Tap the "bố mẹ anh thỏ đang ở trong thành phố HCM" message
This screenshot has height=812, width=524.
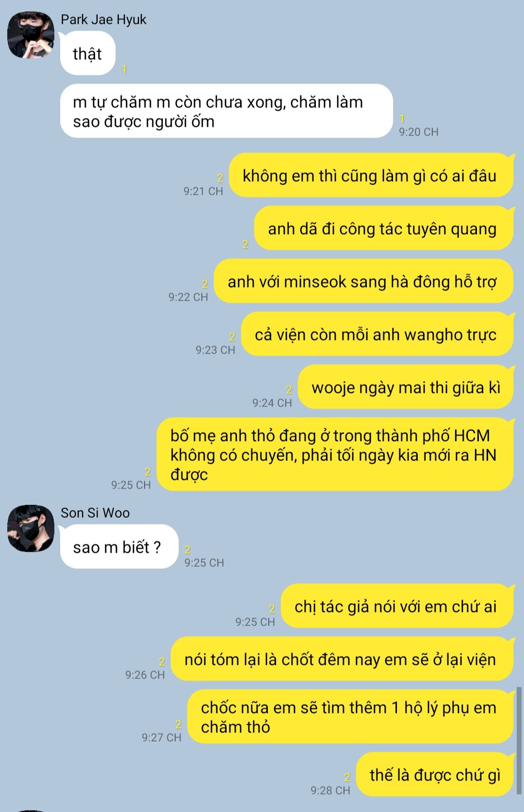coord(335,455)
